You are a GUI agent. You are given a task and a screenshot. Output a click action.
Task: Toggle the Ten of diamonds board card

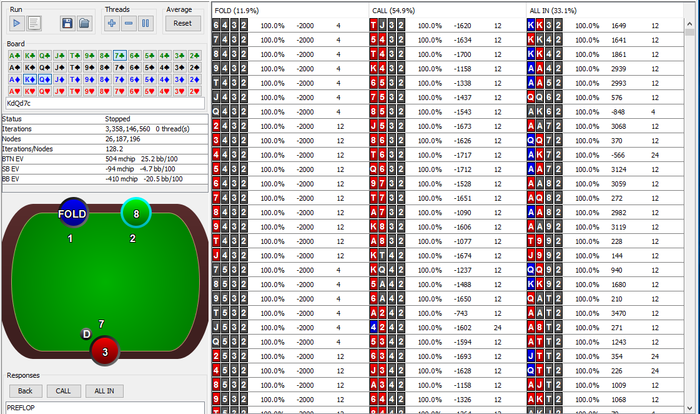tap(75, 79)
